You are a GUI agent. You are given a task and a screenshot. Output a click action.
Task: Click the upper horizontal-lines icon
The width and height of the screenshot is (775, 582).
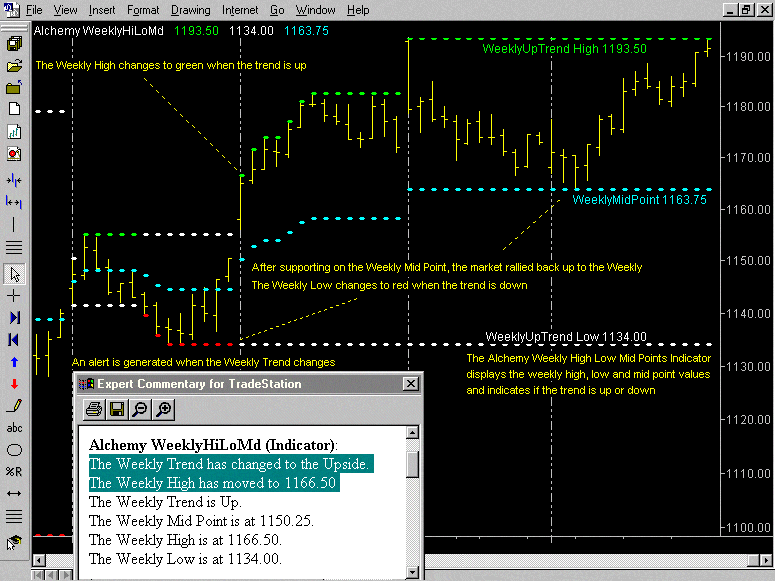pyautogui.click(x=14, y=247)
